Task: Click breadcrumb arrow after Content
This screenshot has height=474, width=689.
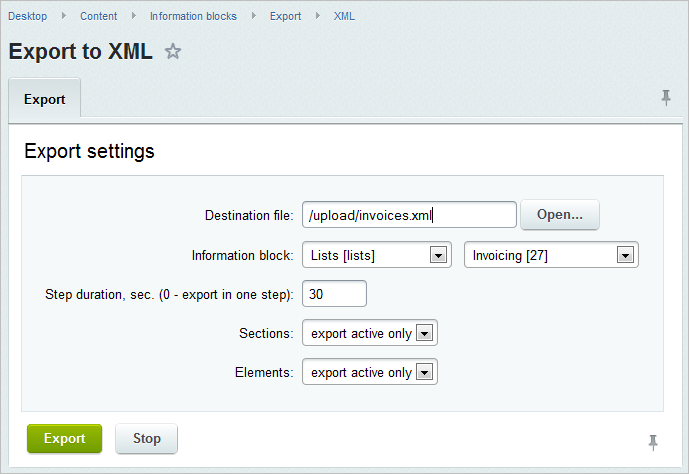Action: [134, 16]
